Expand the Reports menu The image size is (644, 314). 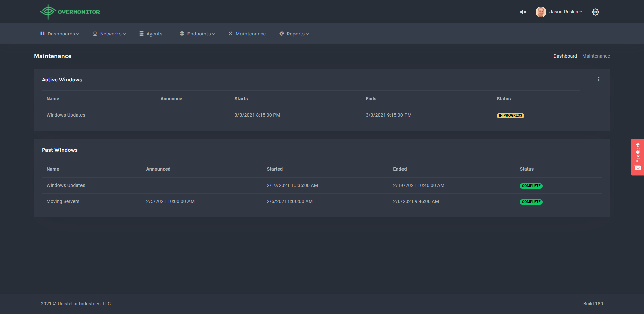coord(298,34)
